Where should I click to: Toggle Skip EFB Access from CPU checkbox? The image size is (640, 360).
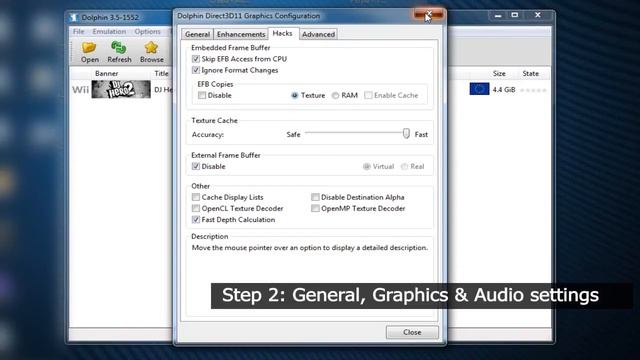[x=196, y=59]
